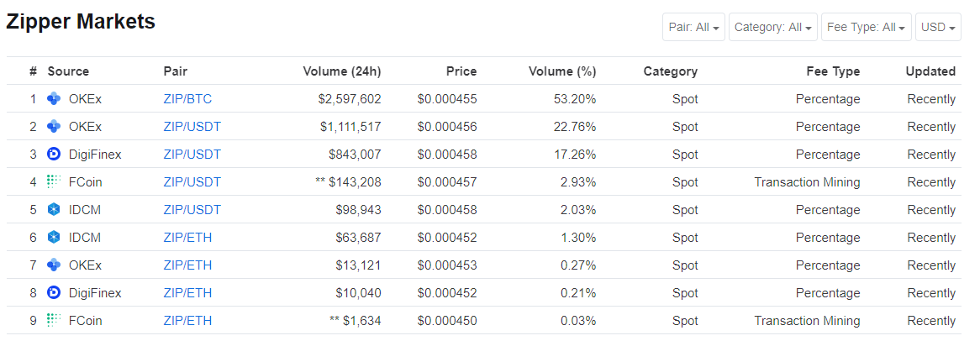Click the $13,121 volume value

358,265
